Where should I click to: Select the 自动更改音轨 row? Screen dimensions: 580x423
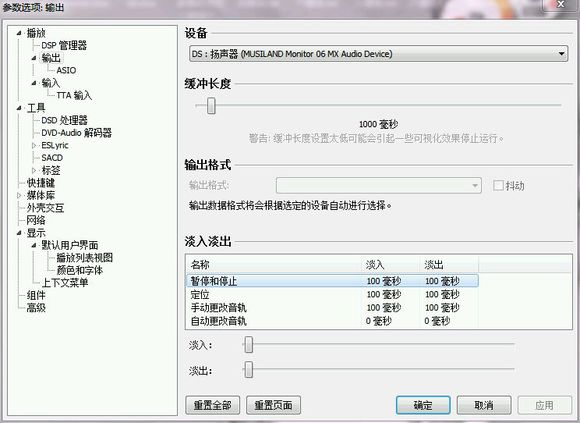tap(332, 321)
